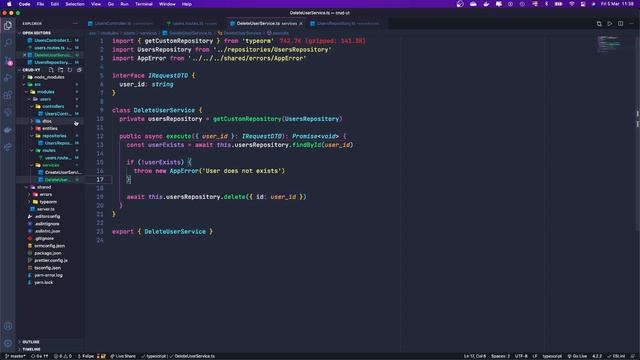This screenshot has height=360, width=640.
Task: Collapse the services folder
Action: tap(51, 165)
